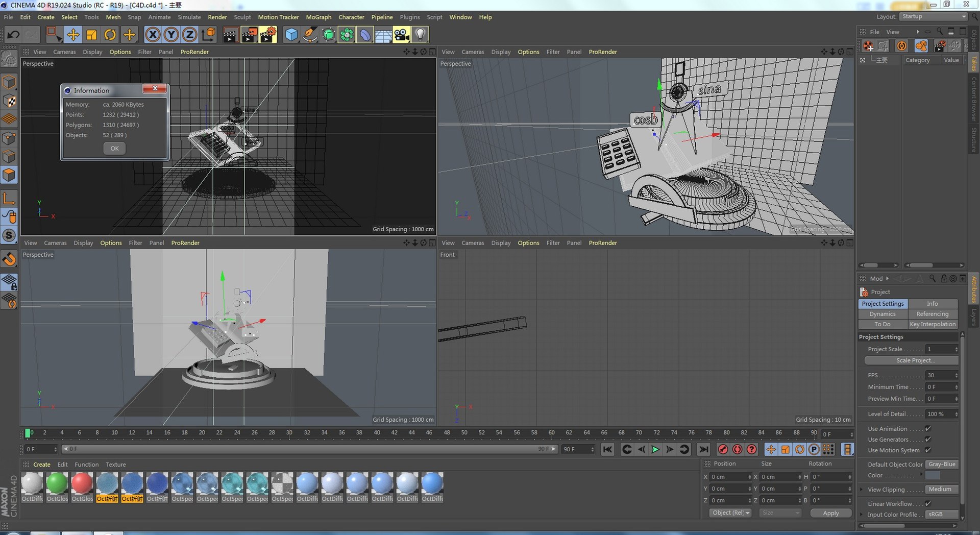The width and height of the screenshot is (980, 535).
Task: Click the New Take icon in Takes panel
Action: coord(868,46)
